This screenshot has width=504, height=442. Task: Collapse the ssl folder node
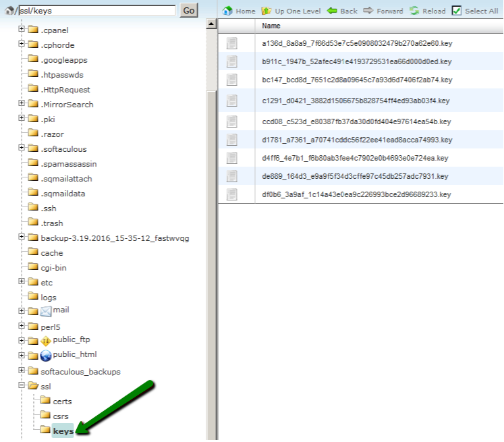click(x=22, y=386)
